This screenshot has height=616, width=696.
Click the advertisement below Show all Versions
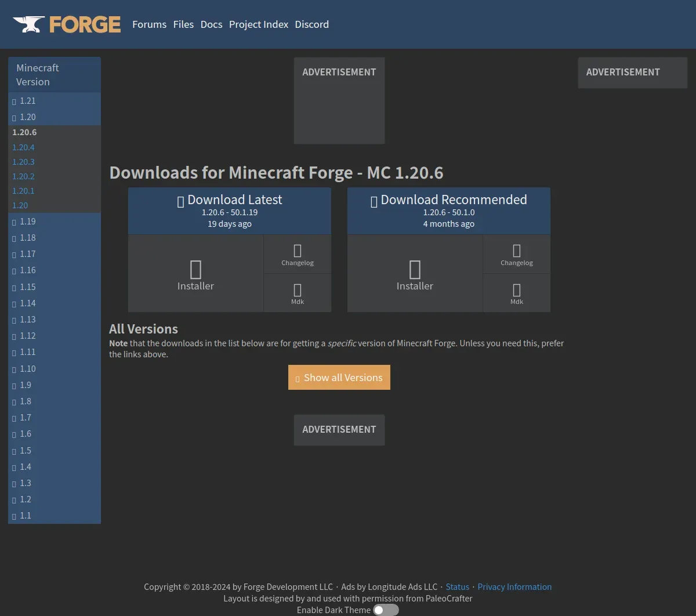pos(339,430)
